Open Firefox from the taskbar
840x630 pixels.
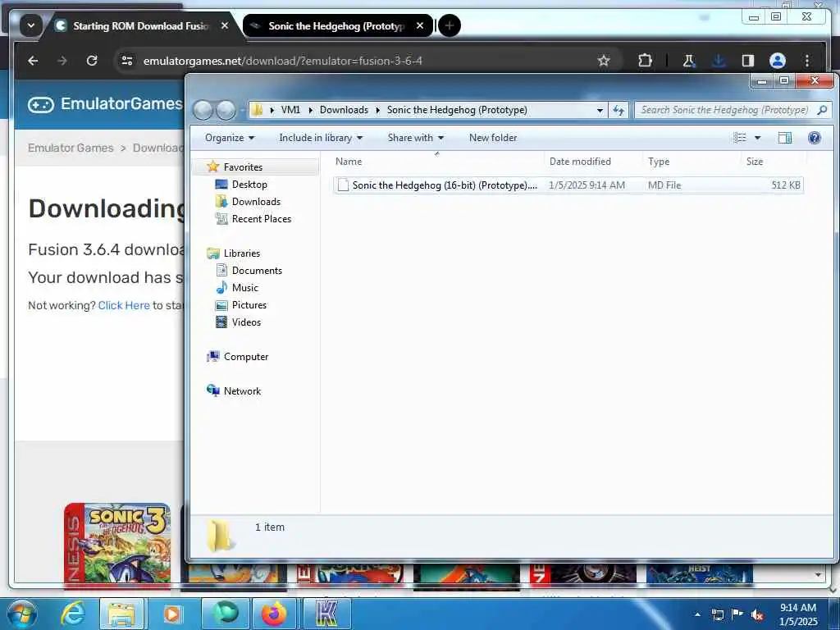274,614
